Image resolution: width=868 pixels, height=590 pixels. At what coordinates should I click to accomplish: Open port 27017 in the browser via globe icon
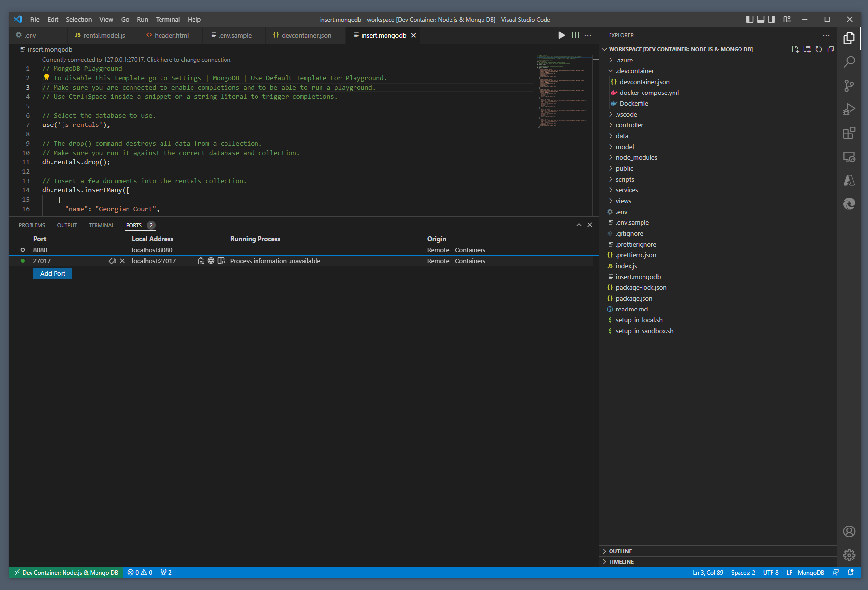211,261
